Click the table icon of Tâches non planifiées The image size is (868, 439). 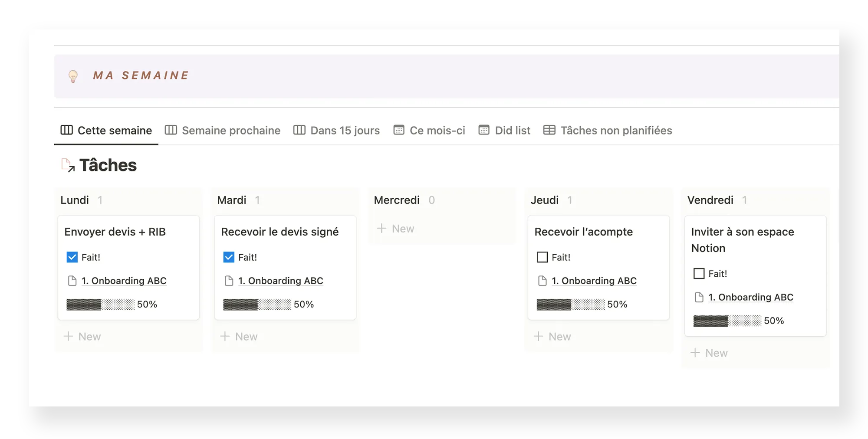point(549,130)
